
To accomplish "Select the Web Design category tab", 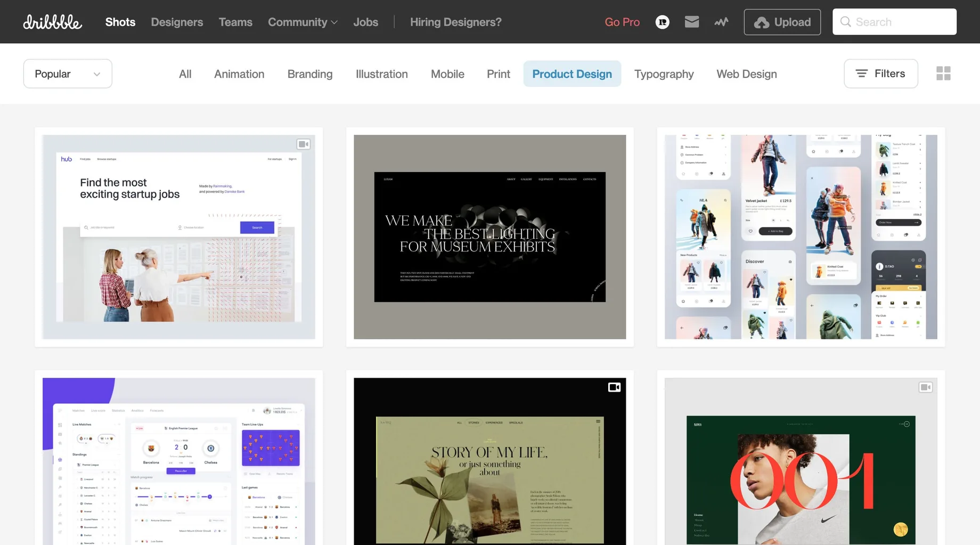I will point(746,74).
